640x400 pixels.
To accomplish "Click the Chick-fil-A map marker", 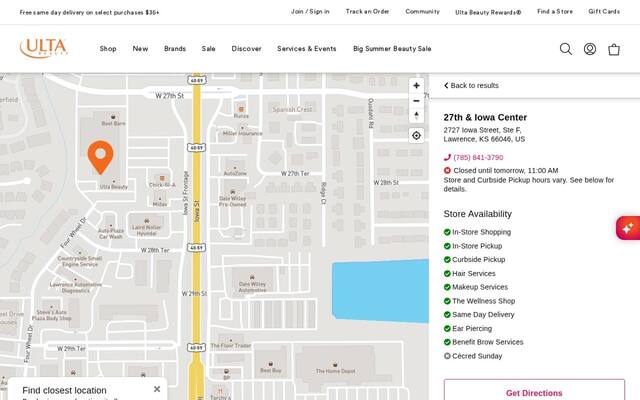I will pos(162,179).
